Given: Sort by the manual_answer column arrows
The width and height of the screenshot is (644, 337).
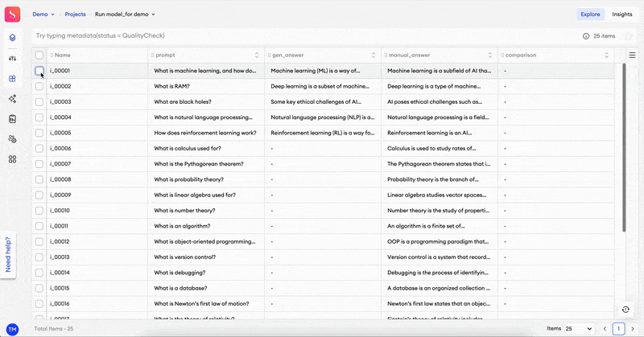Looking at the screenshot, I should point(490,55).
